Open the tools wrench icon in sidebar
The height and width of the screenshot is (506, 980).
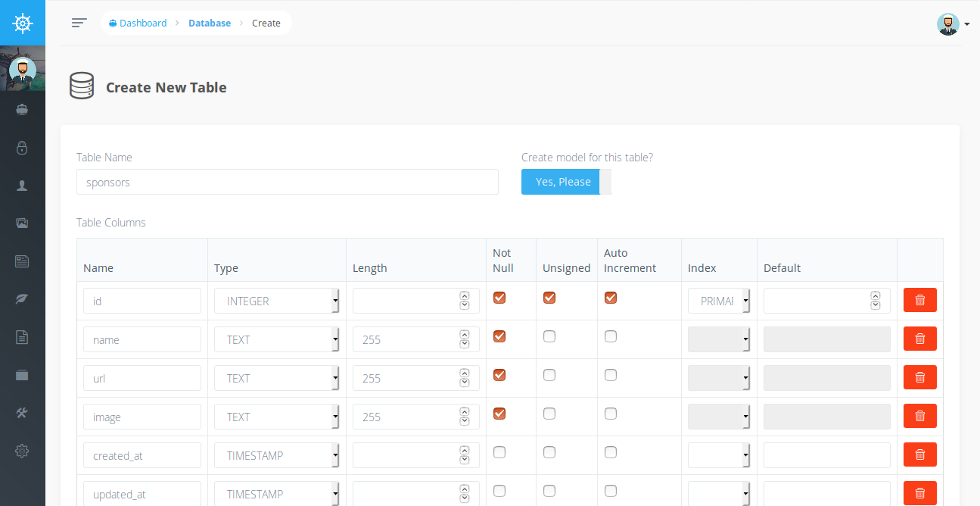[x=22, y=413]
